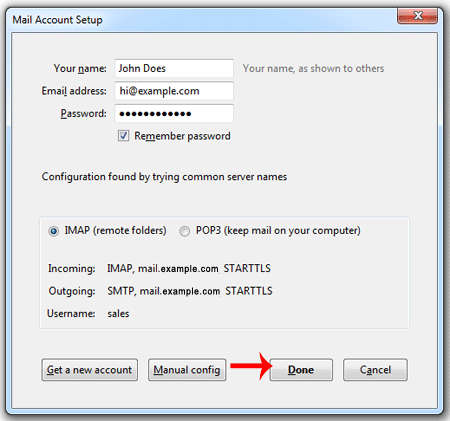The image size is (450, 421).
Task: Open Manual config settings
Action: pyautogui.click(x=187, y=370)
